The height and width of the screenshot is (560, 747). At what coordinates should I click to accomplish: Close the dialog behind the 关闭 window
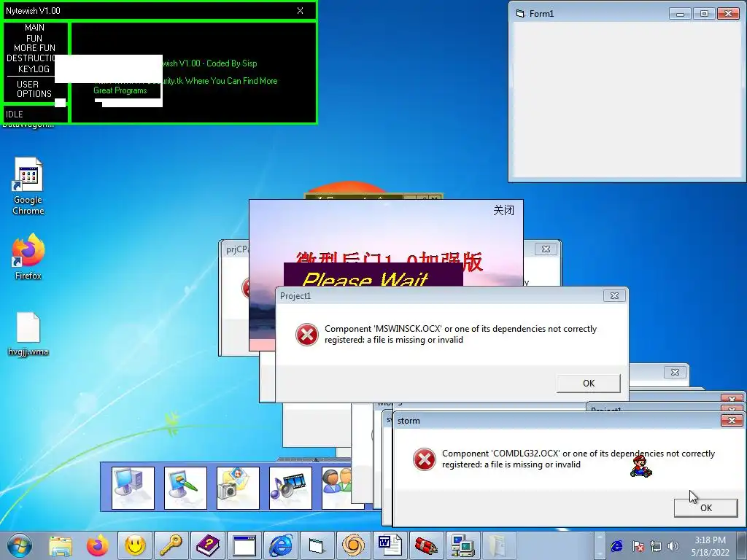tap(546, 249)
